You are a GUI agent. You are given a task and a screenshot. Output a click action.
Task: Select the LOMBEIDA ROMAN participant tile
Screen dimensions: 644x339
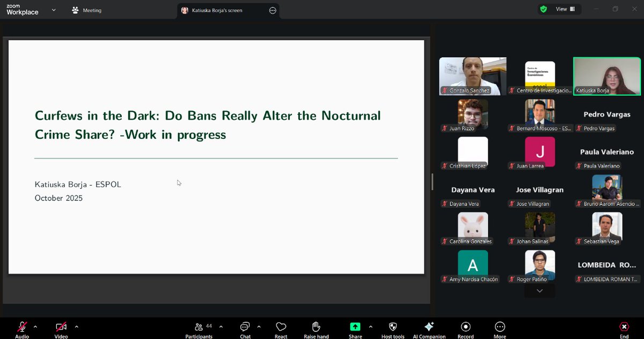click(x=607, y=265)
